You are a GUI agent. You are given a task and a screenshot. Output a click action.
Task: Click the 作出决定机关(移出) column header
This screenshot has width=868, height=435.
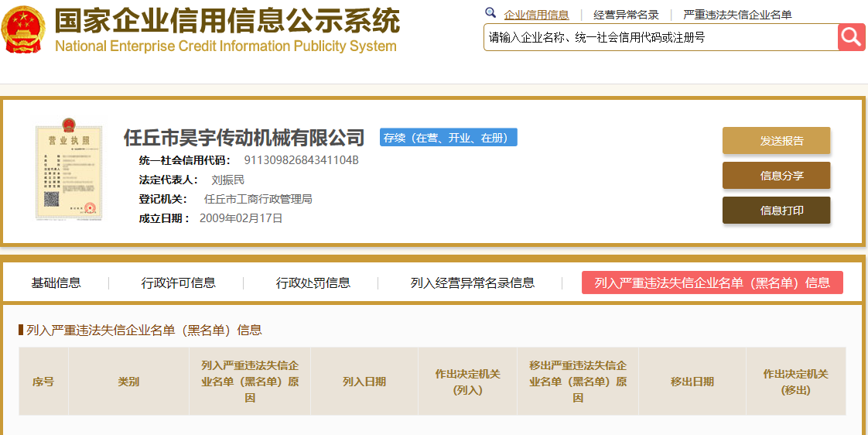click(795, 382)
